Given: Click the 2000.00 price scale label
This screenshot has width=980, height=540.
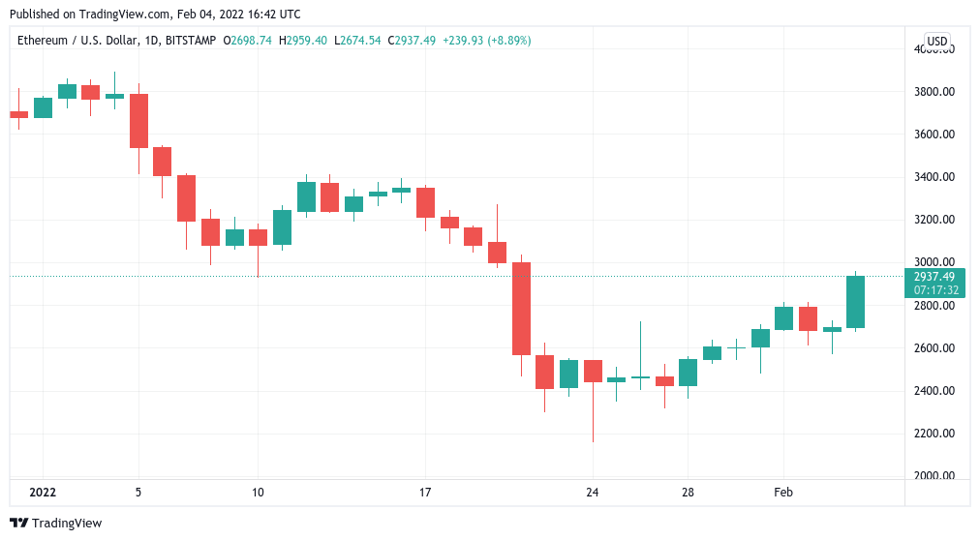Looking at the screenshot, I should (935, 476).
